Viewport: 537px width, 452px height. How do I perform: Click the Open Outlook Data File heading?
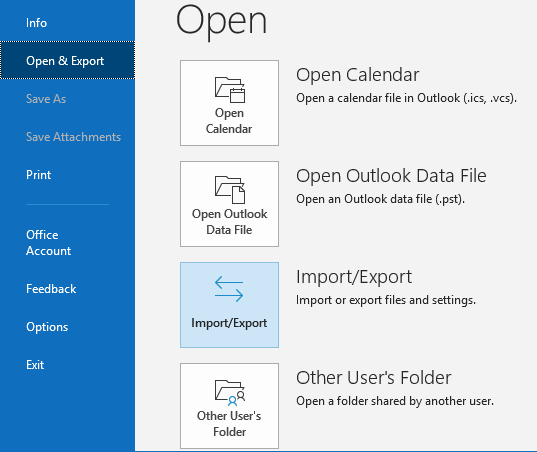(x=391, y=176)
